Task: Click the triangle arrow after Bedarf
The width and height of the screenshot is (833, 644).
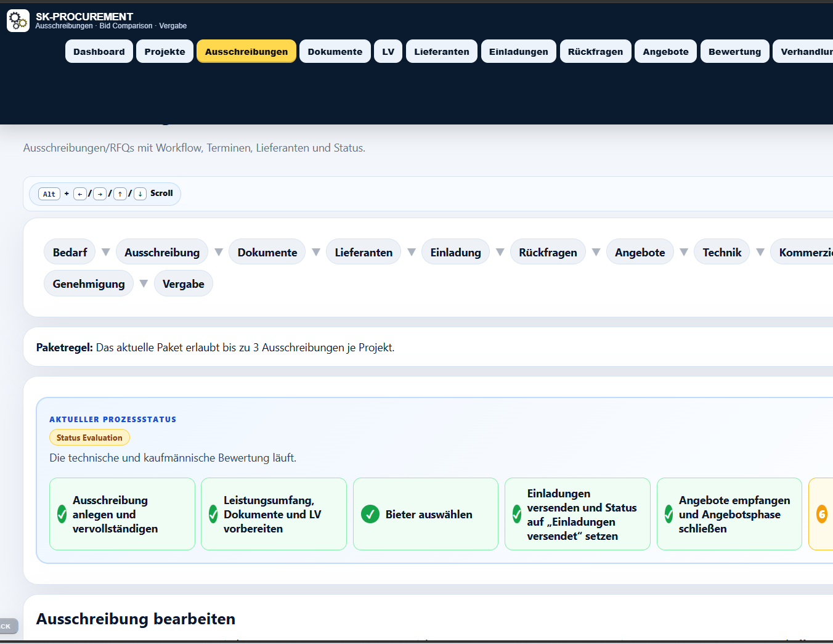Action: (x=106, y=252)
